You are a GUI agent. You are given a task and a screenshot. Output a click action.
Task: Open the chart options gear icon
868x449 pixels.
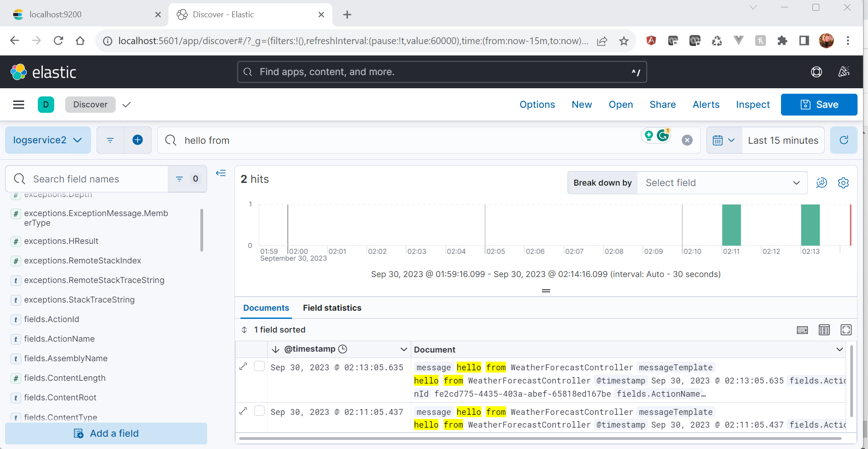tap(843, 182)
